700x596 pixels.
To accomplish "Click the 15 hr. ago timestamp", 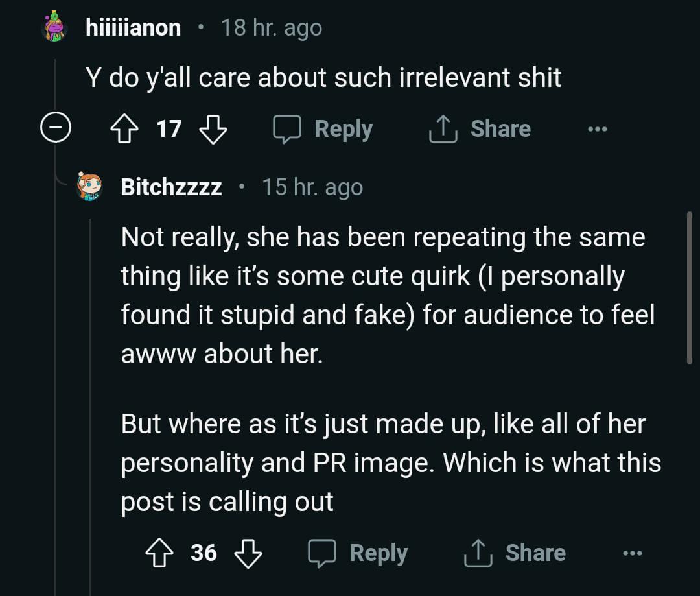I will click(312, 187).
